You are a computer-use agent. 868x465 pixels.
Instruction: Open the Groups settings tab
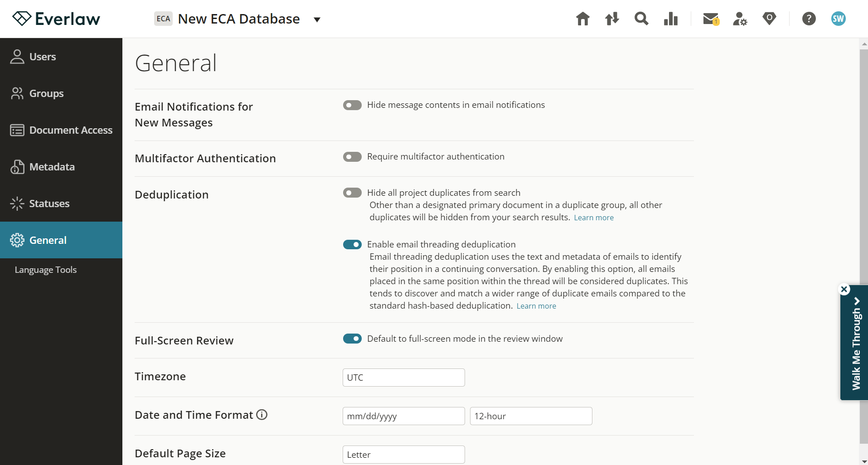(61, 93)
